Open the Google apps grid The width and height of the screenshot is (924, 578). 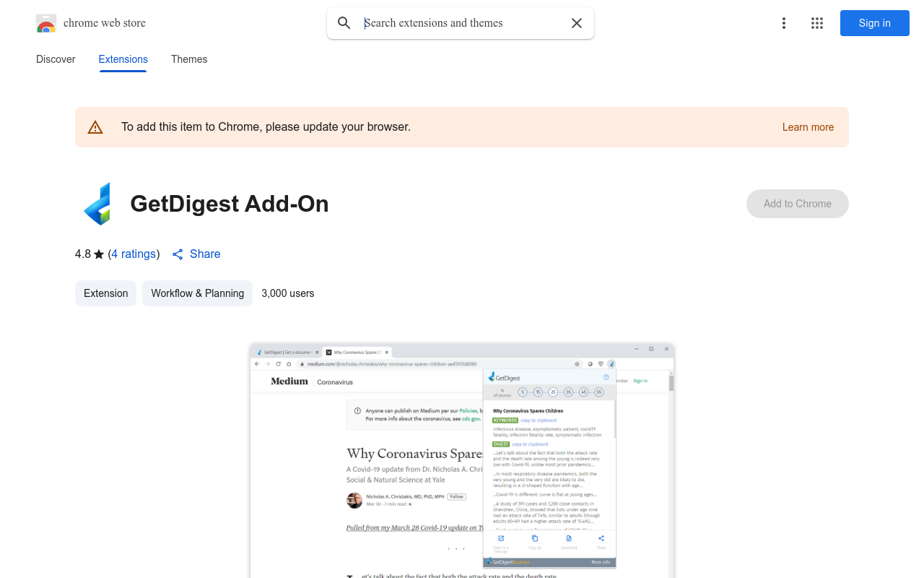click(x=817, y=23)
